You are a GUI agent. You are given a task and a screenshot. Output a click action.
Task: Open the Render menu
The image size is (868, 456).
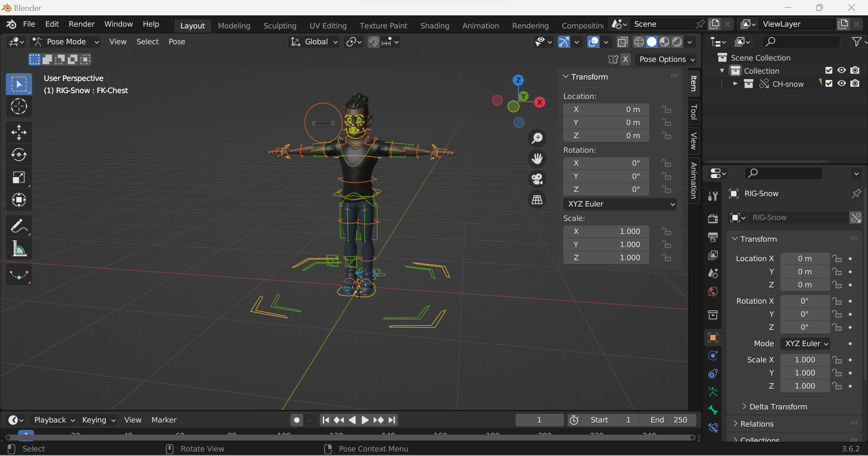pos(81,24)
